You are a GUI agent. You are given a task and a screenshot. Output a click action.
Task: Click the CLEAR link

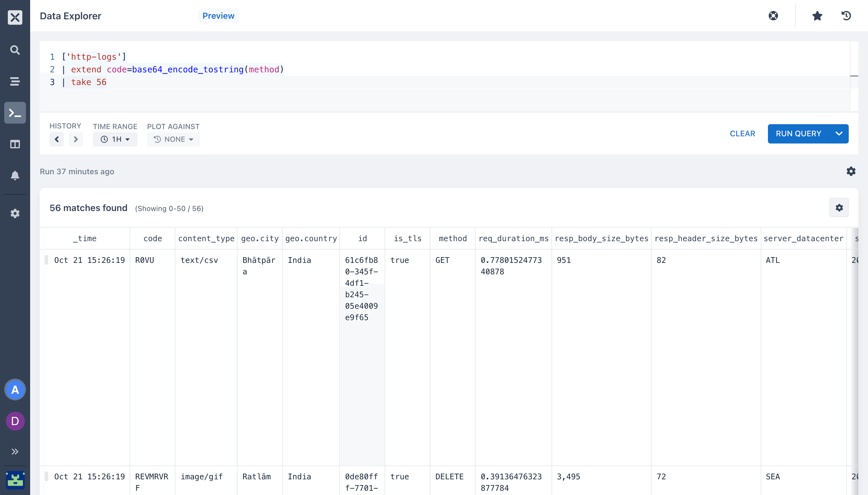[742, 134]
